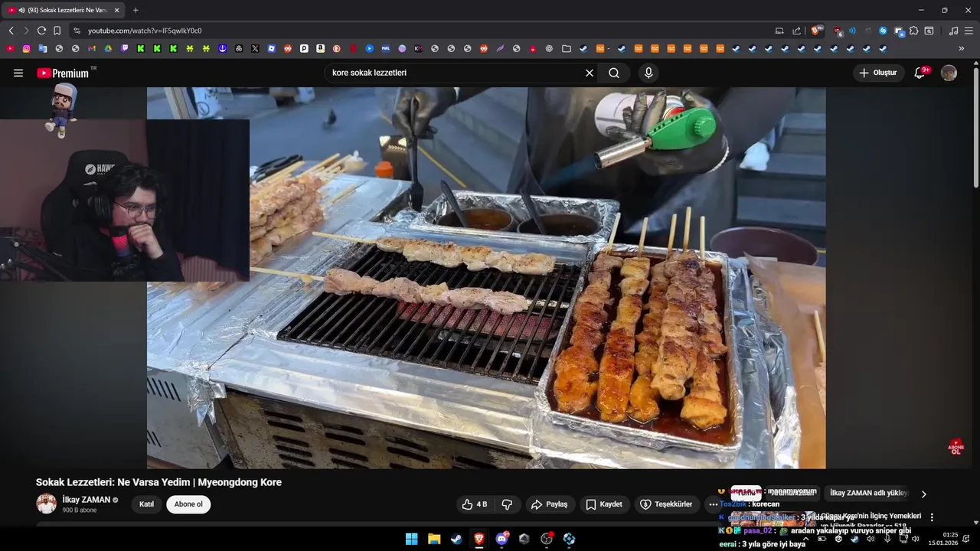Open İlkay ZAMAN channel avatar
Screen dimensions: 980x551
(x=47, y=504)
